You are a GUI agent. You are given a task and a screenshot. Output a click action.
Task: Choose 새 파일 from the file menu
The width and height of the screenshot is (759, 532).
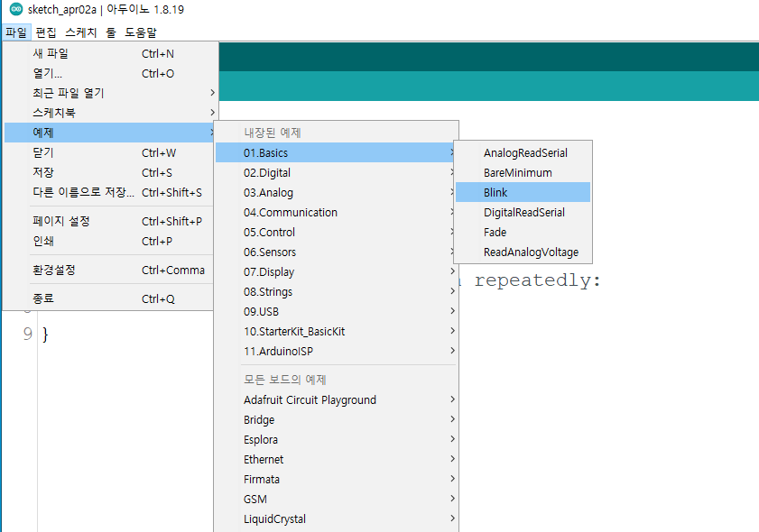pyautogui.click(x=110, y=54)
